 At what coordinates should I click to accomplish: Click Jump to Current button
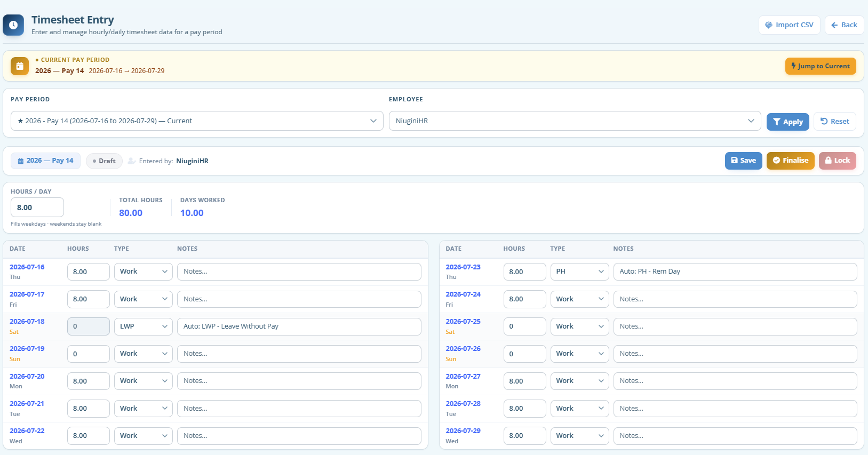821,66
